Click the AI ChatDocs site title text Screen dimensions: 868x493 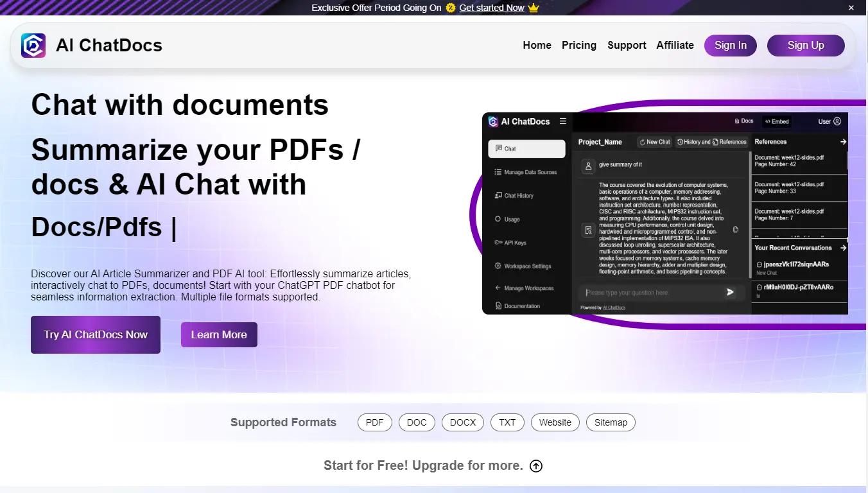tap(109, 46)
